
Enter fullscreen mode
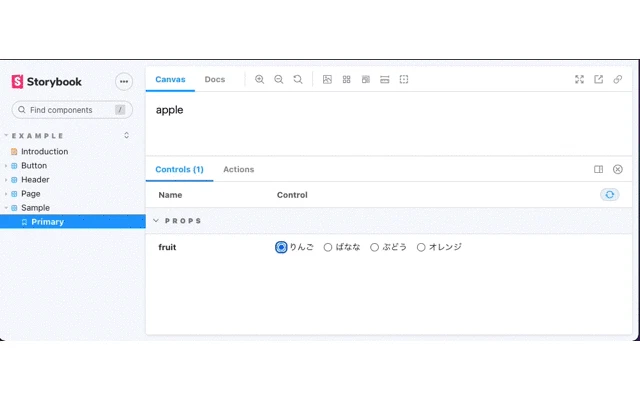pos(579,80)
